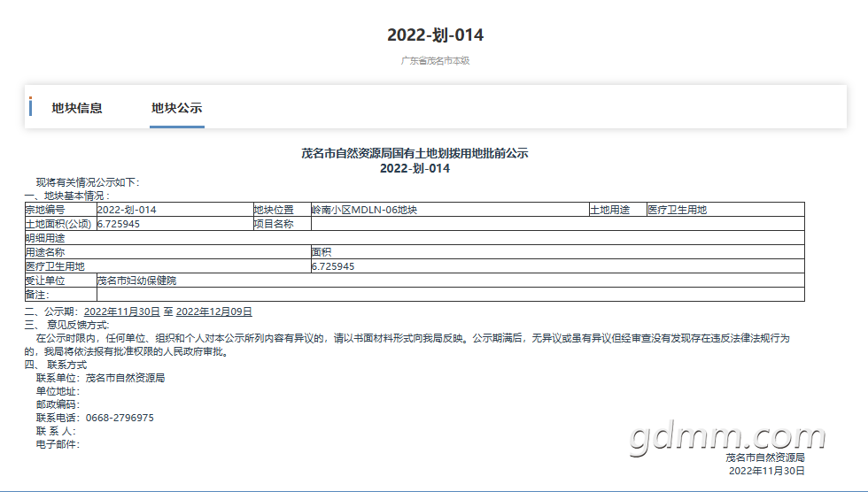Click the 6.725945 value beside 土地面积
Image resolution: width=868 pixels, height=492 pixels.
(175, 224)
